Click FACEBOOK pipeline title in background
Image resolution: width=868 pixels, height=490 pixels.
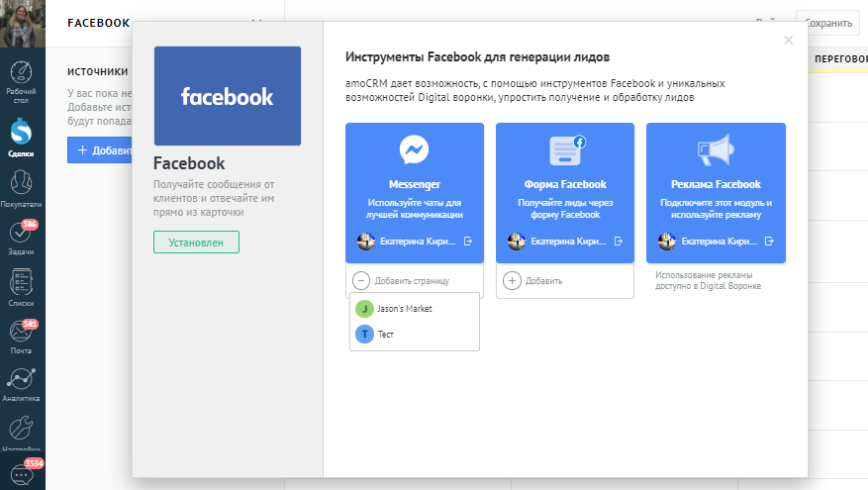[99, 23]
